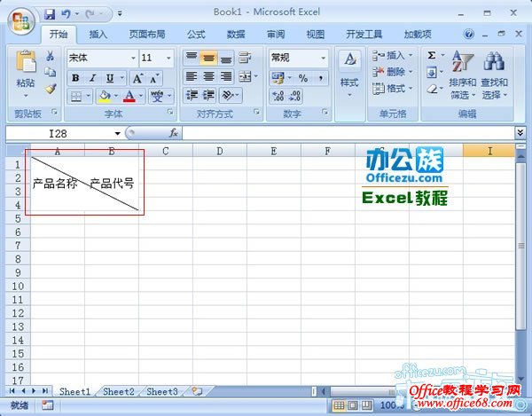Click the insert function fx button

point(174,133)
